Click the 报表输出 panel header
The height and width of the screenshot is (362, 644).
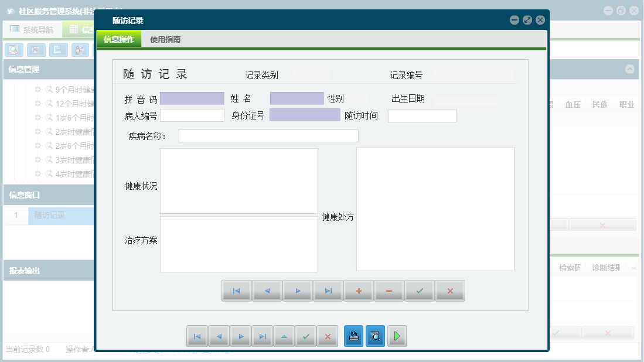49,271
